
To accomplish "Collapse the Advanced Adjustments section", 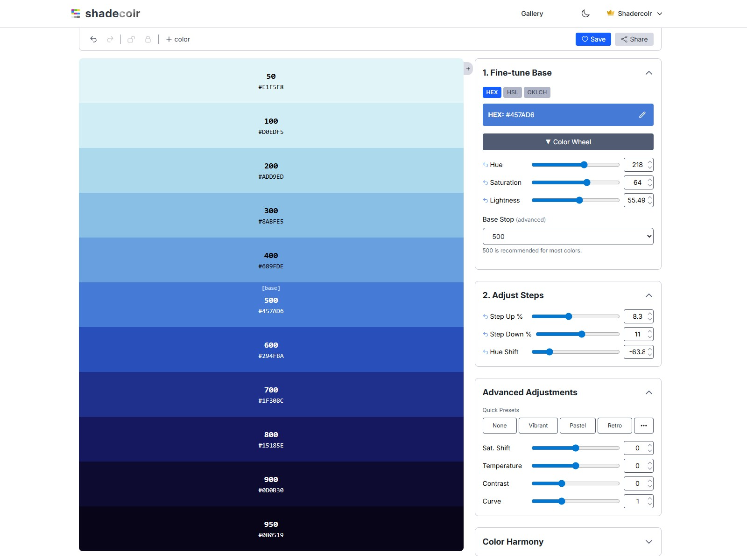I will (649, 392).
